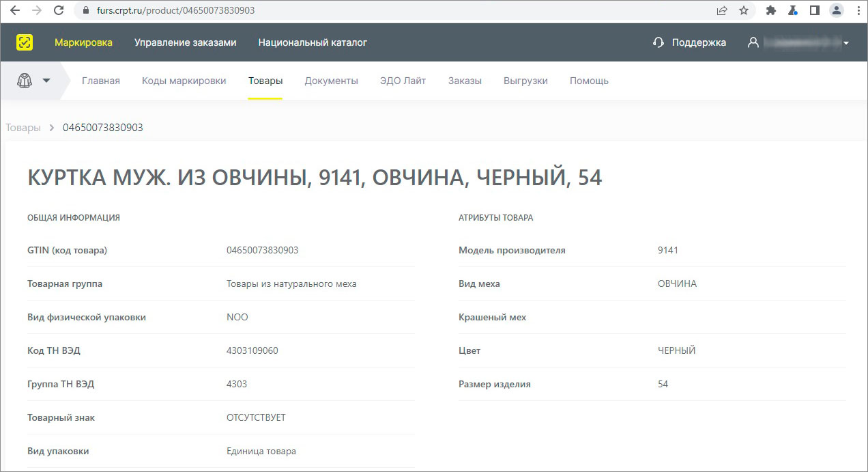The image size is (868, 472).
Task: Open the Помощь tab
Action: point(589,81)
